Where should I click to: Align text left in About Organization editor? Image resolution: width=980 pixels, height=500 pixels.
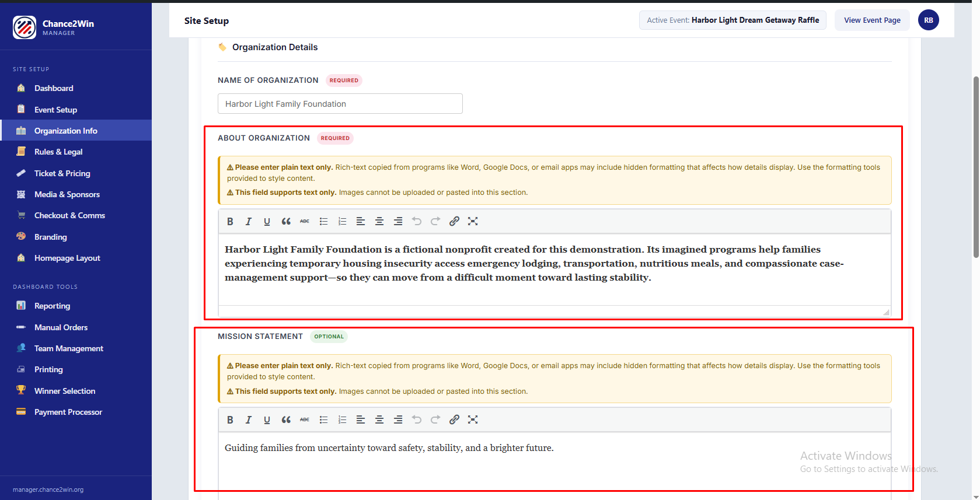(x=361, y=221)
